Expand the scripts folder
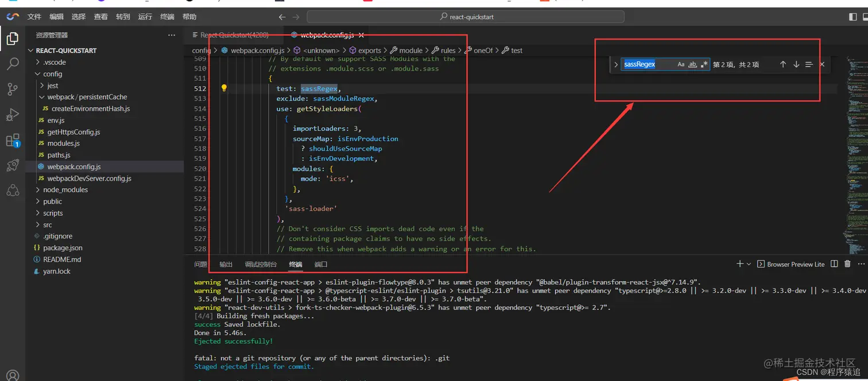Screen dimensions: 868x381 (38, 213)
